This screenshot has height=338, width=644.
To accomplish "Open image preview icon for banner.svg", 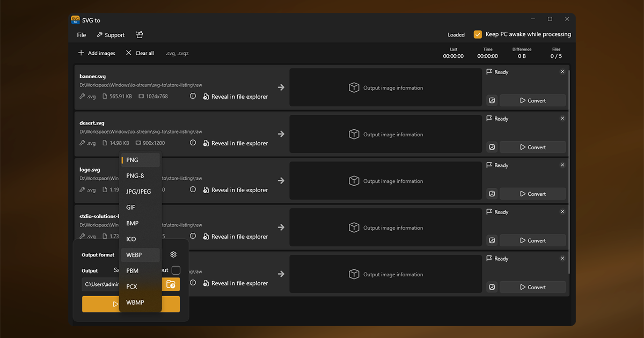I will pyautogui.click(x=492, y=100).
